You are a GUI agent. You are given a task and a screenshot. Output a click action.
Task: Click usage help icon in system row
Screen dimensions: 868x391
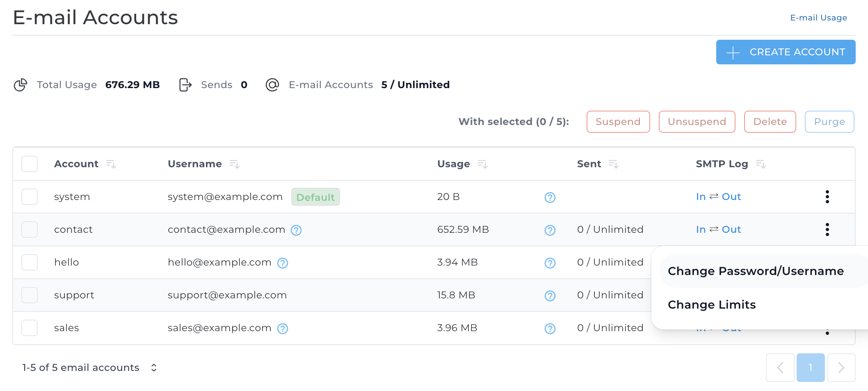pos(550,198)
